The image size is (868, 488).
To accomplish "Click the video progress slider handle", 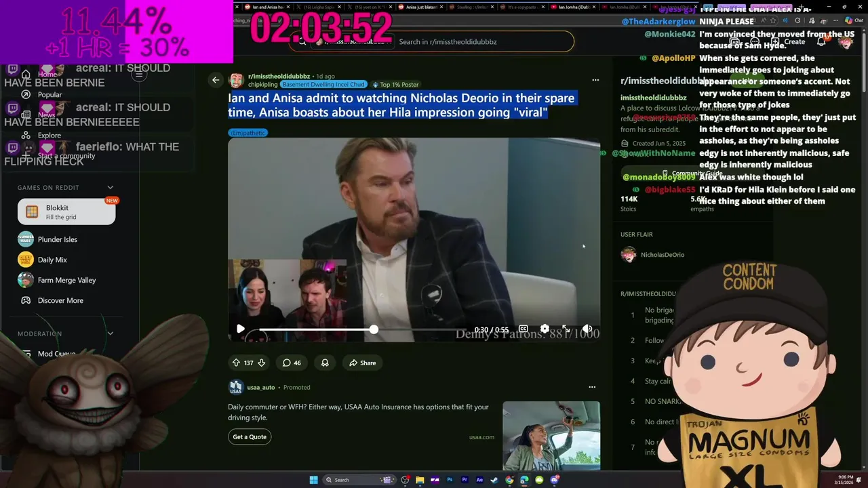I will 374,329.
